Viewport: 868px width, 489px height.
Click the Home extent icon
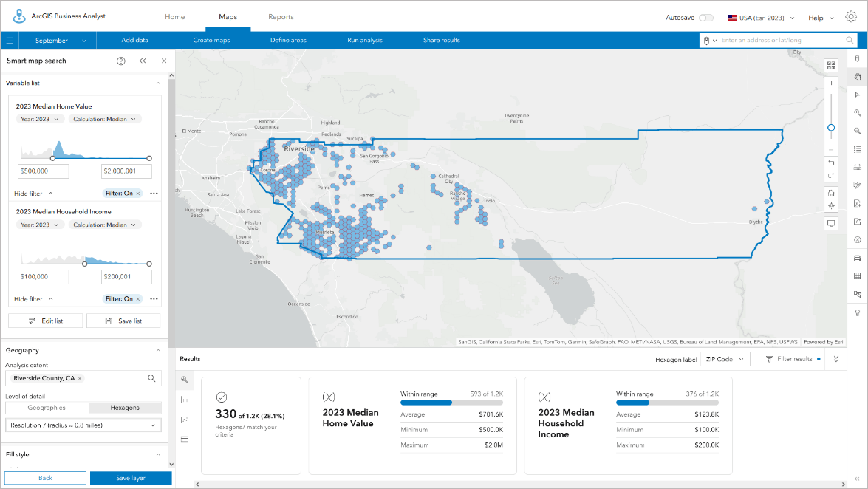(x=831, y=193)
